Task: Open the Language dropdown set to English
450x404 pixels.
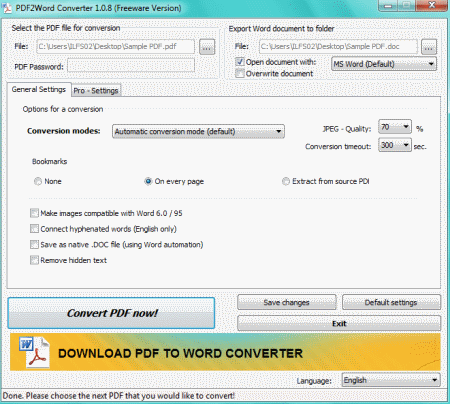Action: point(391,380)
